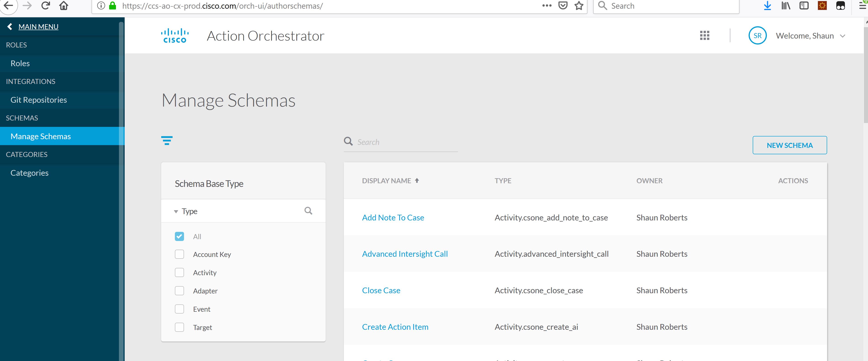Search within Type filter magnifier icon
The height and width of the screenshot is (361, 868).
coord(308,211)
